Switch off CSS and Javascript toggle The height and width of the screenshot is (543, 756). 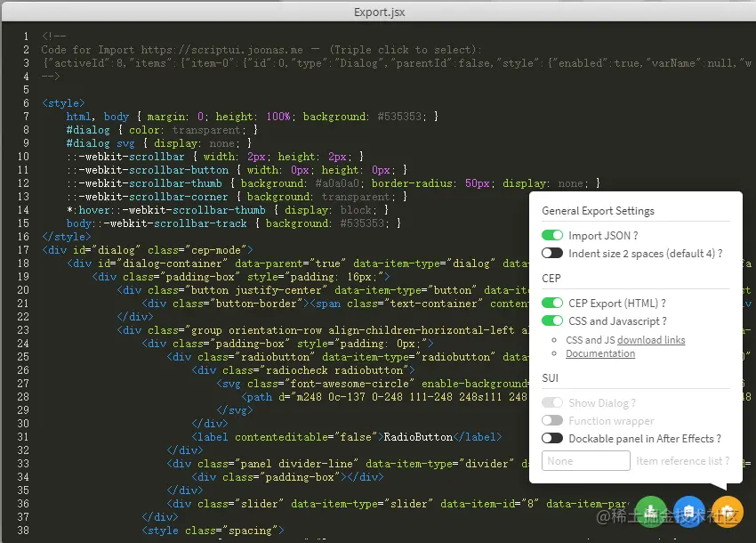pos(552,320)
